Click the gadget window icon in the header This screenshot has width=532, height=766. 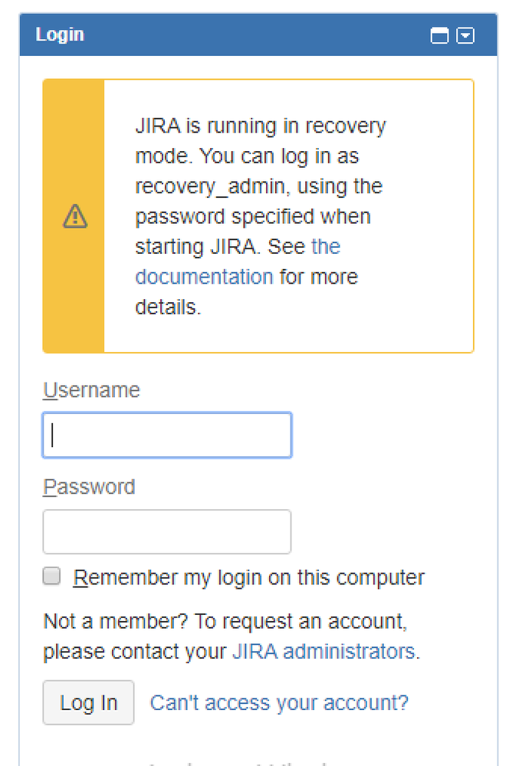tap(438, 35)
